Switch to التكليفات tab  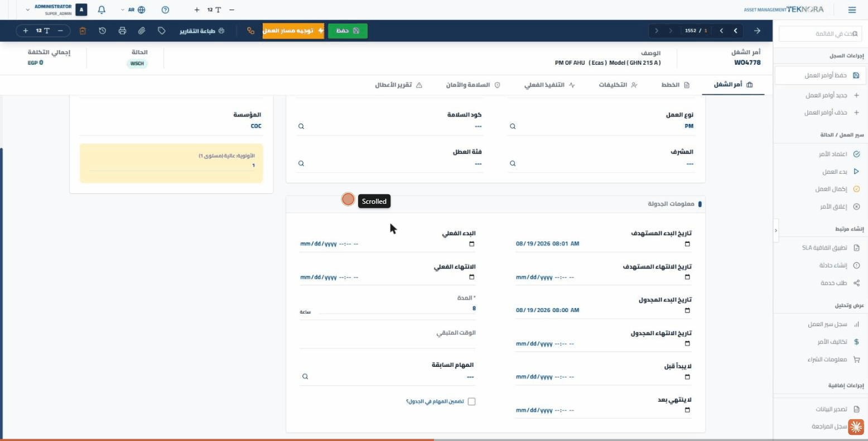tap(618, 85)
